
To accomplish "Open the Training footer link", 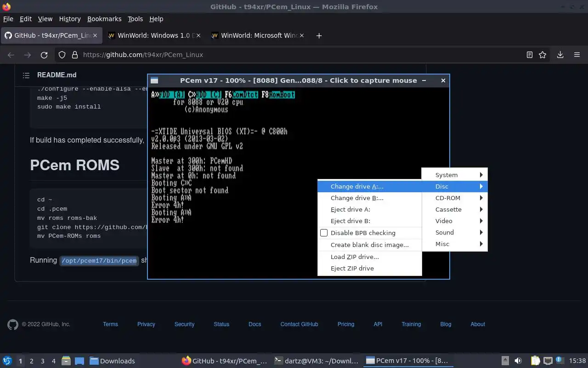I will point(411,324).
